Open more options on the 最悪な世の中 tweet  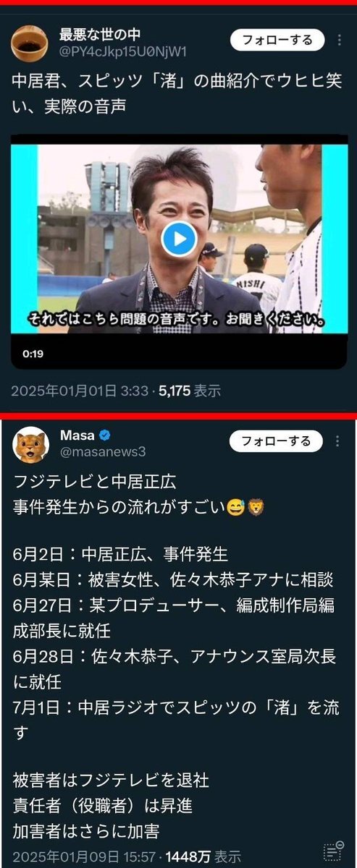coord(336,39)
